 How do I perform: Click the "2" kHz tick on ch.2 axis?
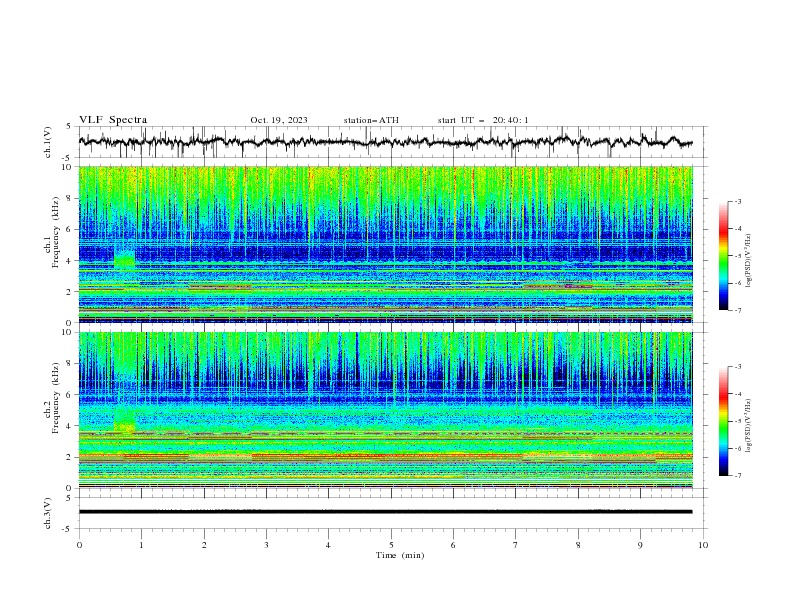(x=70, y=457)
